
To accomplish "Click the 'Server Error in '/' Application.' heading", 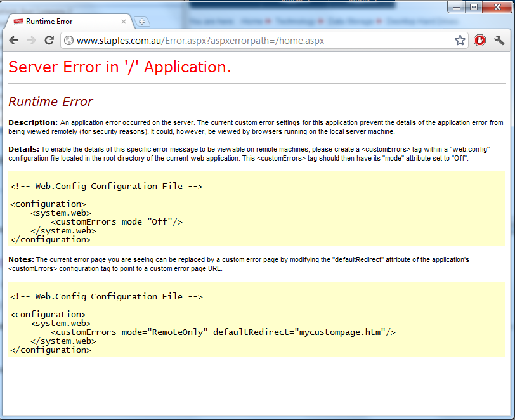I will (120, 67).
